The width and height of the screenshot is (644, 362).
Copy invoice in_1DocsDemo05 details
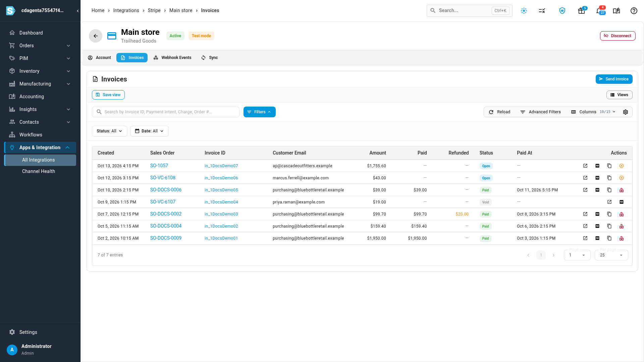pyautogui.click(x=609, y=190)
